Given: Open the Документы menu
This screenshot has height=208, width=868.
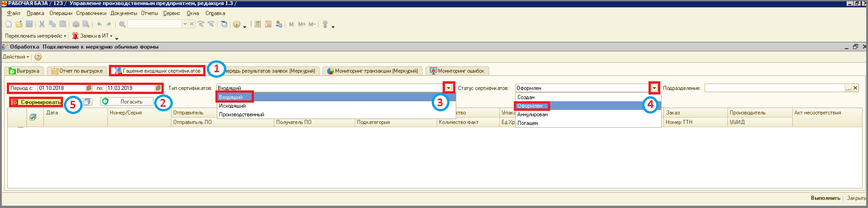Looking at the screenshot, I should [x=124, y=13].
